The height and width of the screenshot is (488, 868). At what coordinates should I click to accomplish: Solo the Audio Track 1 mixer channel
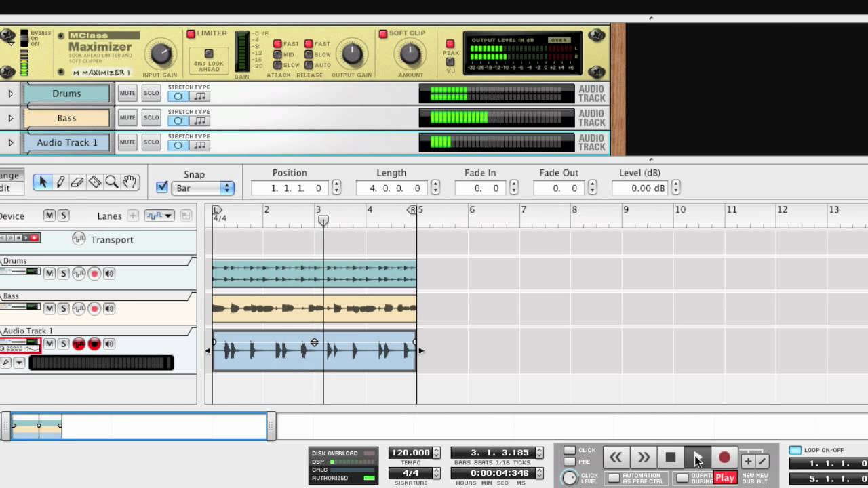pyautogui.click(x=151, y=142)
